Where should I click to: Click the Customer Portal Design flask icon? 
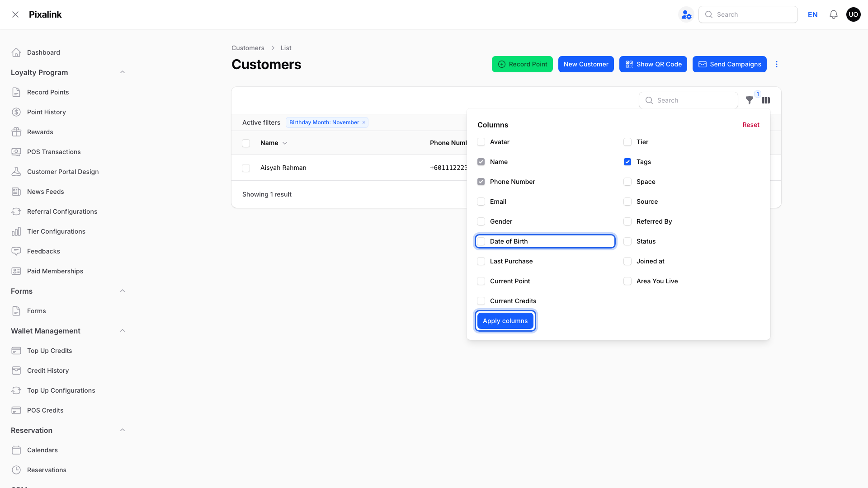pyautogui.click(x=16, y=172)
